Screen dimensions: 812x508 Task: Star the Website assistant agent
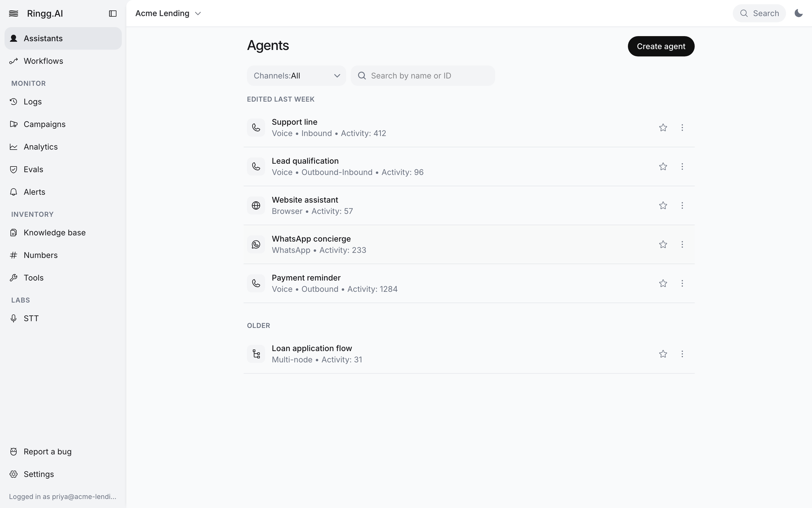(x=663, y=206)
